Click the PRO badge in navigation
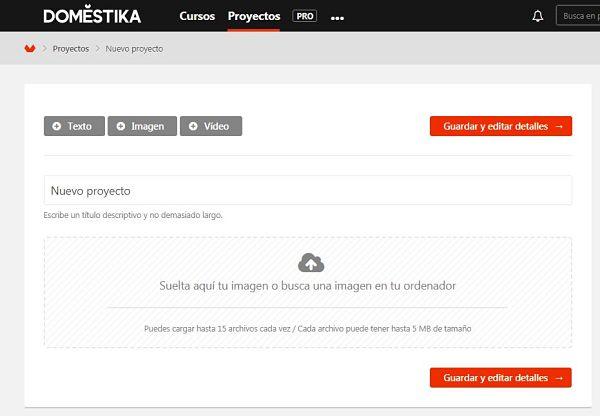 click(305, 16)
